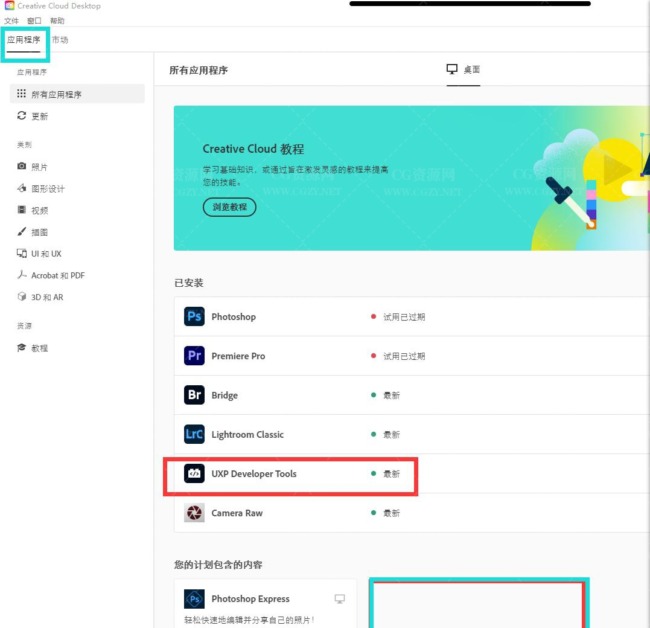Open the Acrobat 和 PDF category
Viewport: 650px width, 628px height.
(58, 276)
